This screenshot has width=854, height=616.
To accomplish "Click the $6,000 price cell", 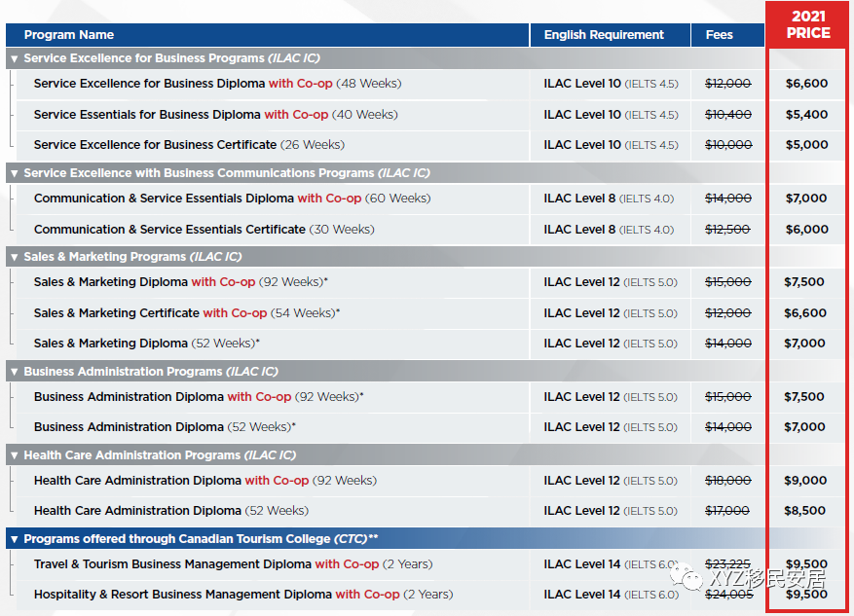I will coord(806,230).
